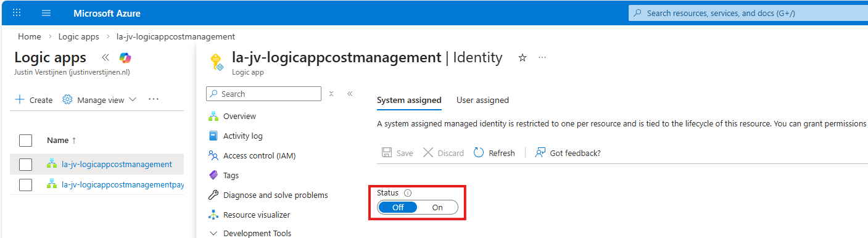868x238 pixels.
Task: Click Got feedback? button
Action: tap(568, 152)
